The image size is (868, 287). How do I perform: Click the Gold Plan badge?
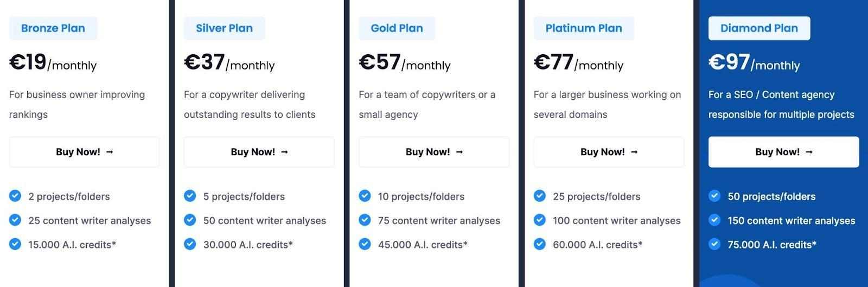(397, 28)
